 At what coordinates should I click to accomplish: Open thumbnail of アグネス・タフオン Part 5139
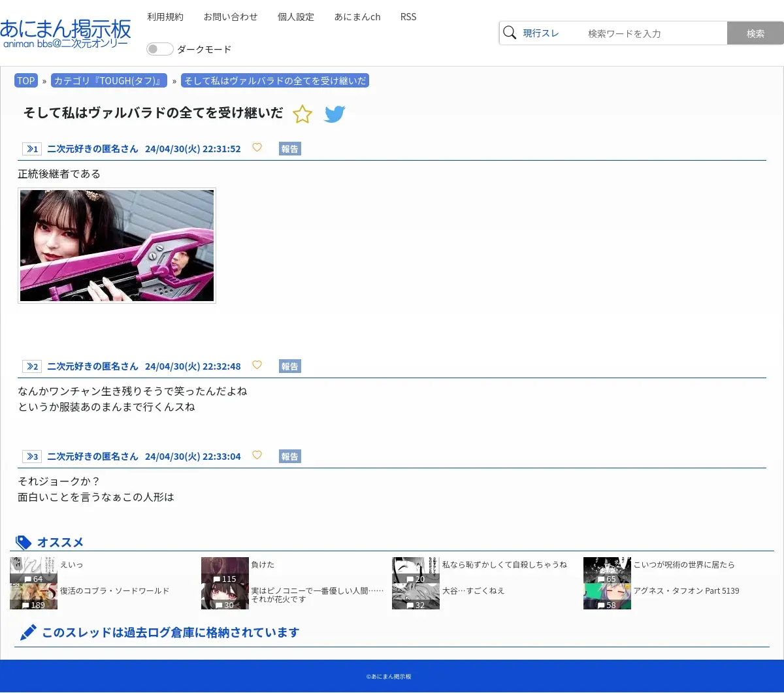pos(607,596)
